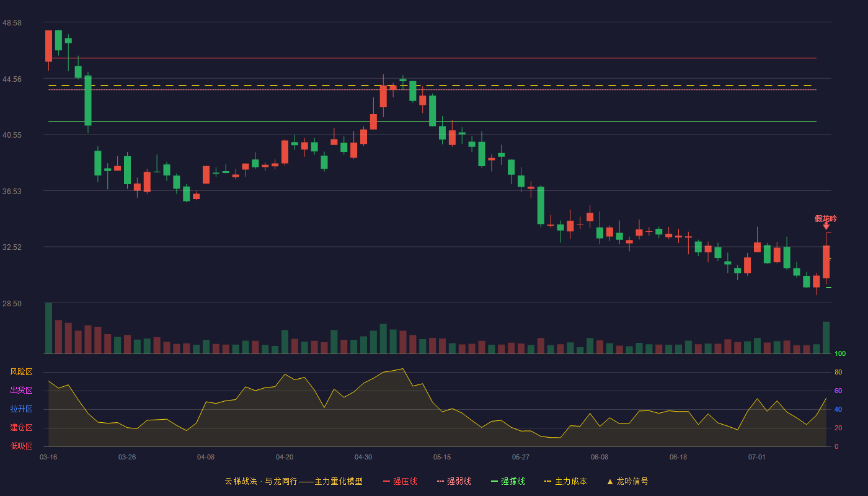
Task: Click the 拉升区 zone label
Action: [x=21, y=409]
